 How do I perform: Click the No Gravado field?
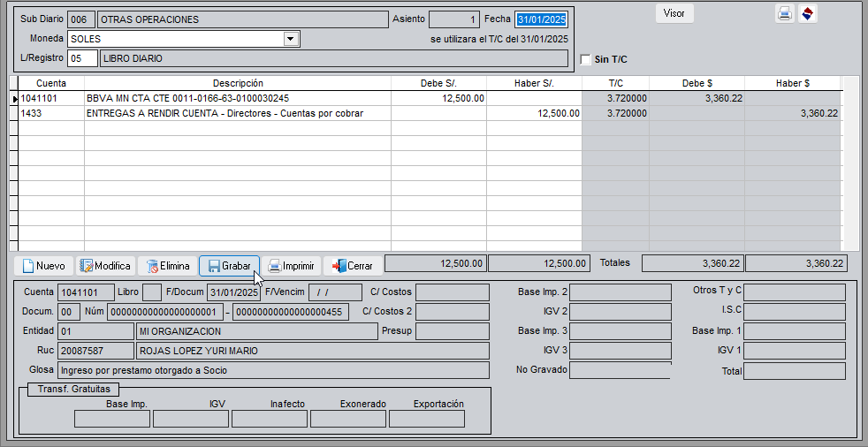[x=620, y=370]
